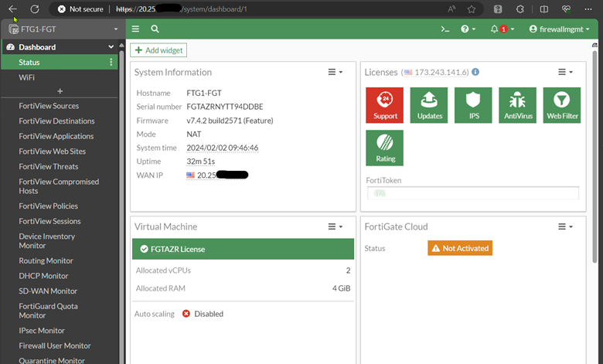Select the AntiVirus license icon
The width and height of the screenshot is (603, 364).
pyautogui.click(x=517, y=104)
